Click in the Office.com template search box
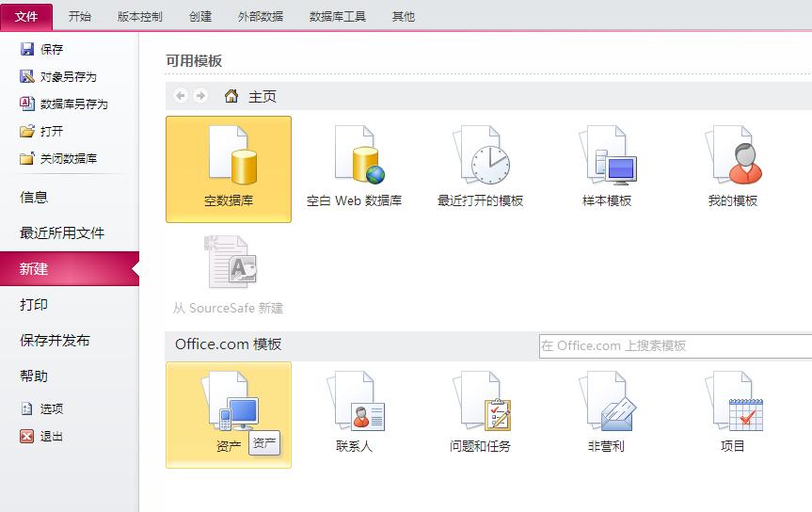This screenshot has width=812, height=512. pos(676,345)
